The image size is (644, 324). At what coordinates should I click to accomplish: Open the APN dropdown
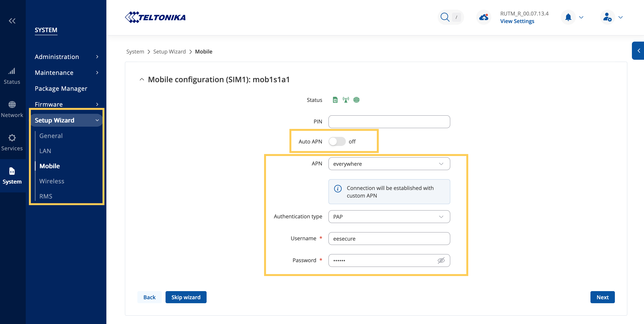(389, 164)
